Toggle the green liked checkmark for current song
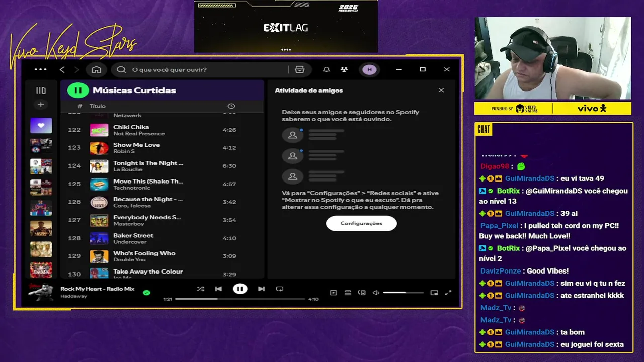Image resolution: width=644 pixels, height=362 pixels. pos(146,292)
